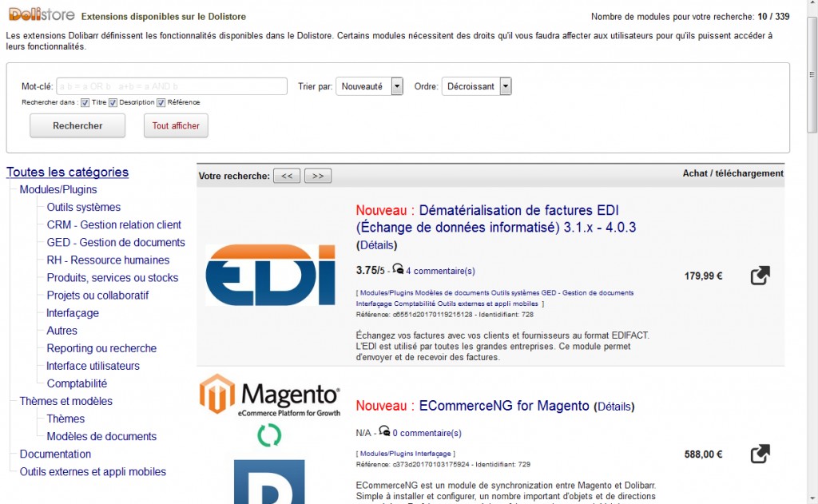Open Autres category
The image size is (818, 504).
[62, 331]
